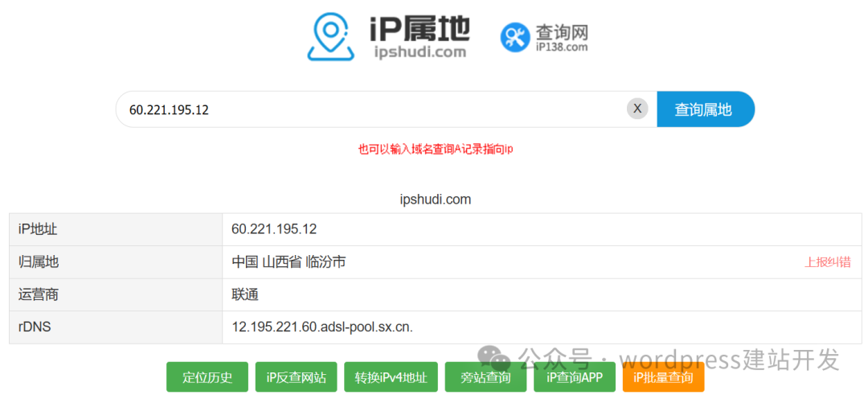Focus the IP address search field

click(370, 109)
